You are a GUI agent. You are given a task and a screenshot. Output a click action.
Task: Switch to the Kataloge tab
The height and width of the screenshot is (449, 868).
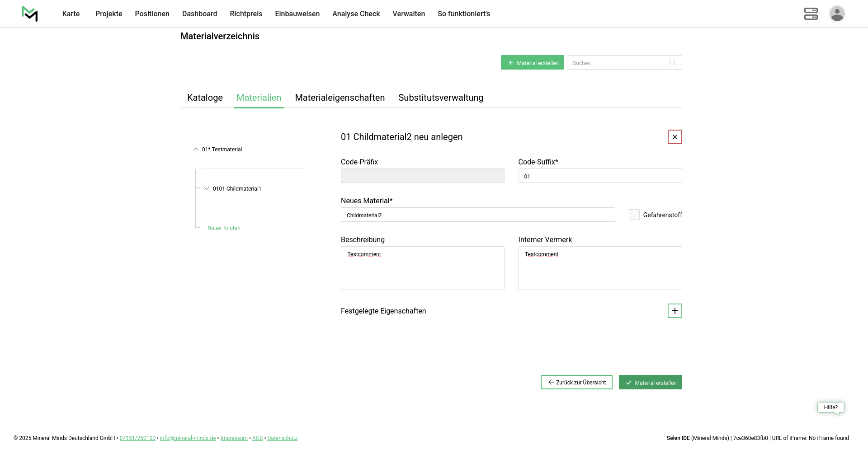pyautogui.click(x=205, y=98)
